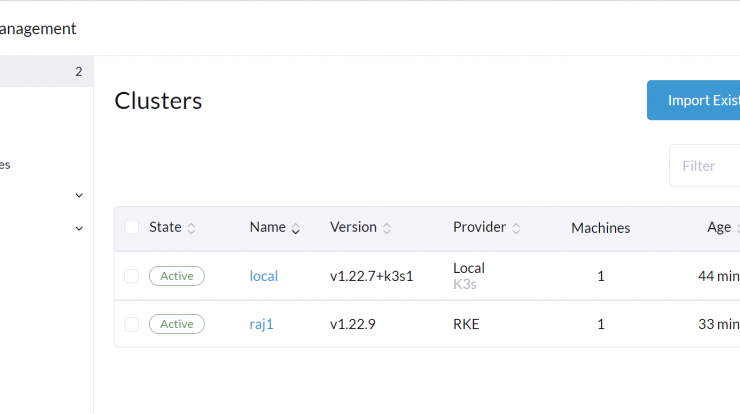The width and height of the screenshot is (740, 414).
Task: Click the Local provider cell
Action: point(469,268)
